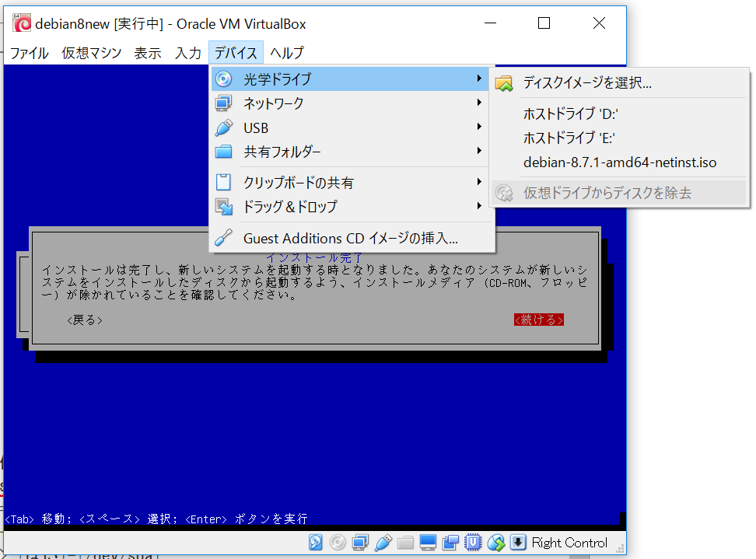
Task: Select the debian-8.7.1-amd64-netinst.iso disc entry
Action: (619, 163)
